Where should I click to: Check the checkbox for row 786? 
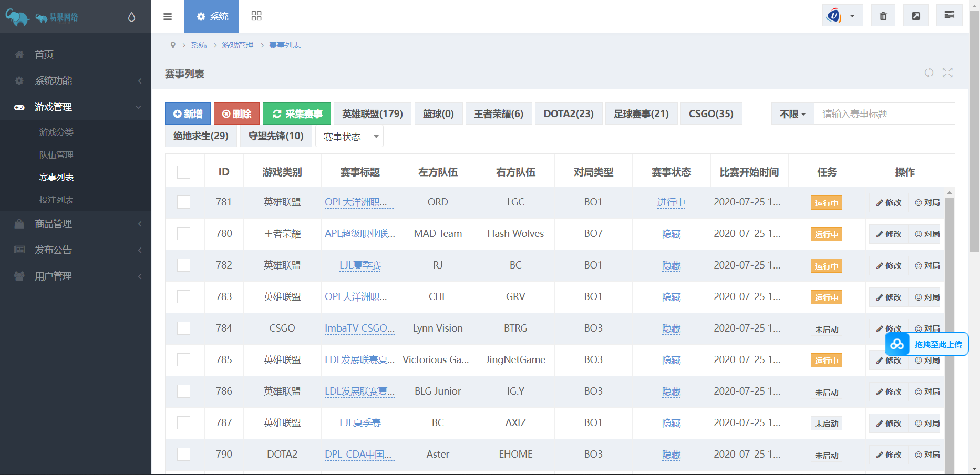(184, 391)
